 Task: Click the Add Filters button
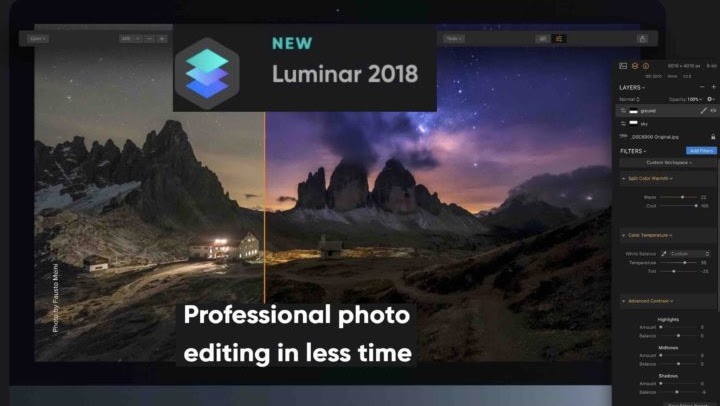click(x=701, y=151)
